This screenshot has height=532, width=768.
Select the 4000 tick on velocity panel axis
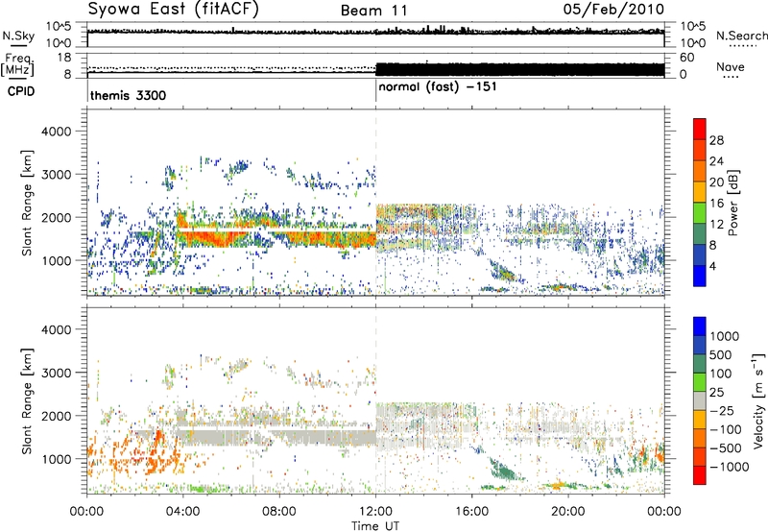click(56, 329)
